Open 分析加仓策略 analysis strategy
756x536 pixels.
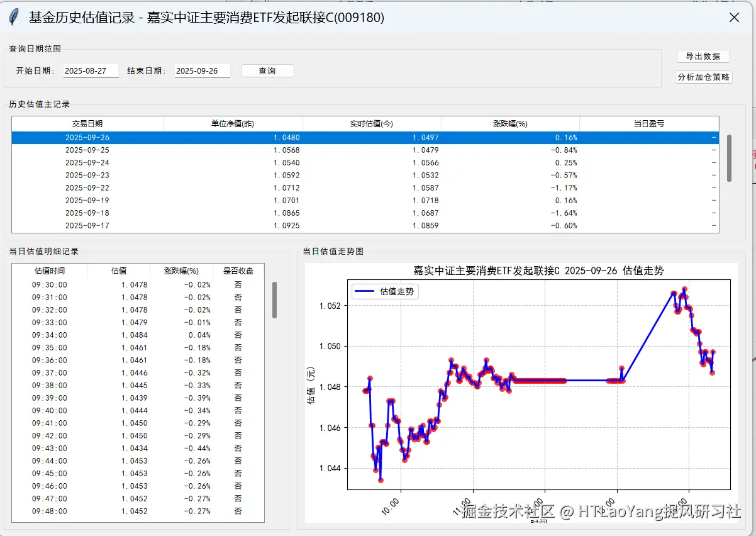(x=703, y=77)
